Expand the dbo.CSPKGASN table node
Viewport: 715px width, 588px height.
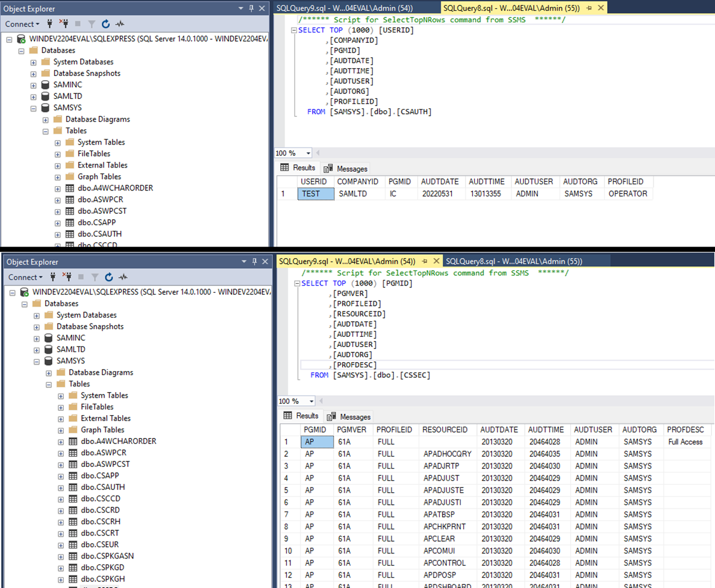(60, 556)
